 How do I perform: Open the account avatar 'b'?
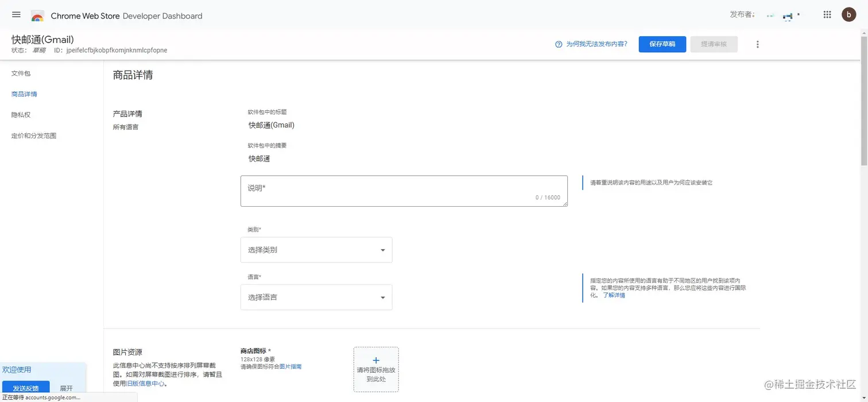click(848, 15)
